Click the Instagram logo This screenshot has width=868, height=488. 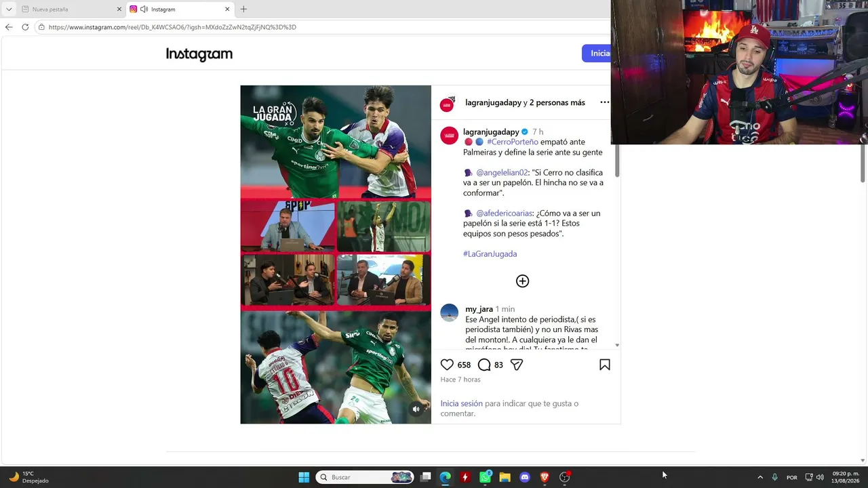coord(199,54)
